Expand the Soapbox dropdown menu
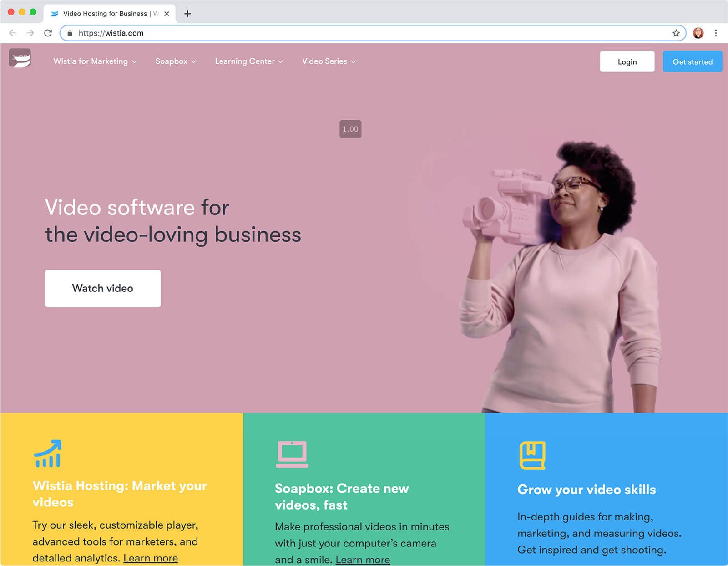Screen dimensions: 728x566 [176, 61]
